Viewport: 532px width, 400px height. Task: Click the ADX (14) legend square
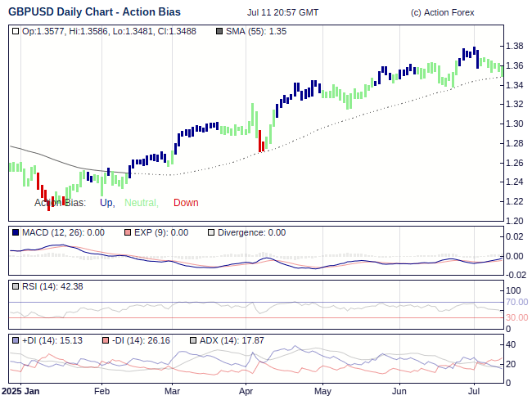coord(193,340)
